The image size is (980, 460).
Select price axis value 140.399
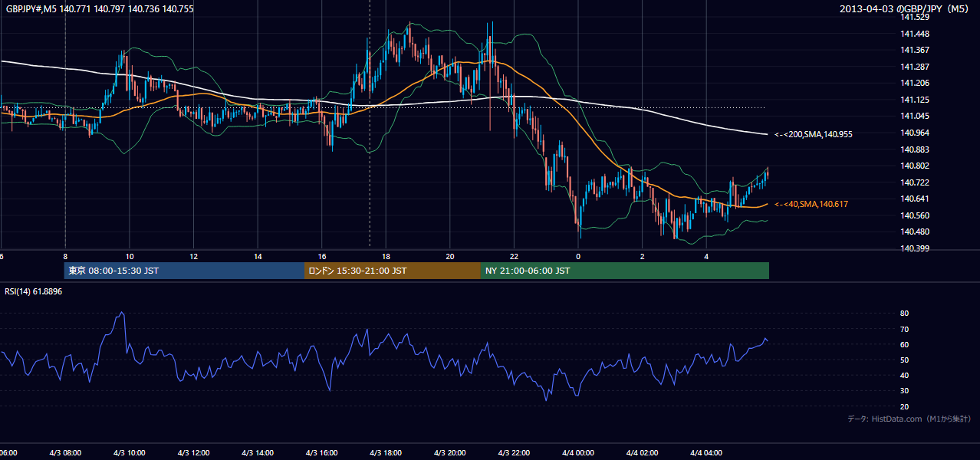(x=915, y=248)
